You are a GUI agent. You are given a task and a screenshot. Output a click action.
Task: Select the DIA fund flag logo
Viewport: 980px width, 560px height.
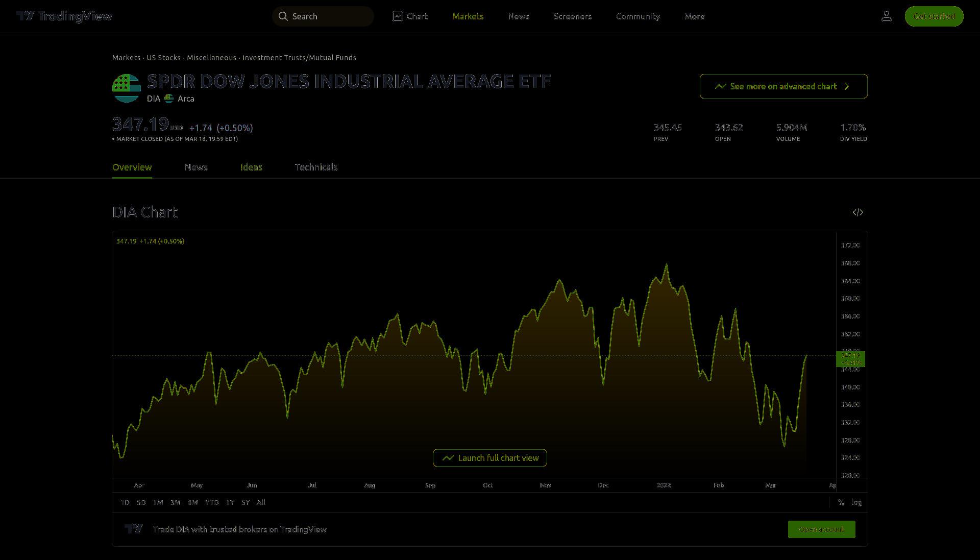coord(127,88)
